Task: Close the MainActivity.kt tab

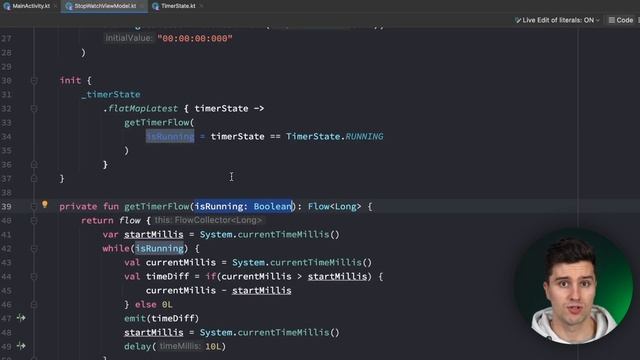Action: (x=55, y=6)
